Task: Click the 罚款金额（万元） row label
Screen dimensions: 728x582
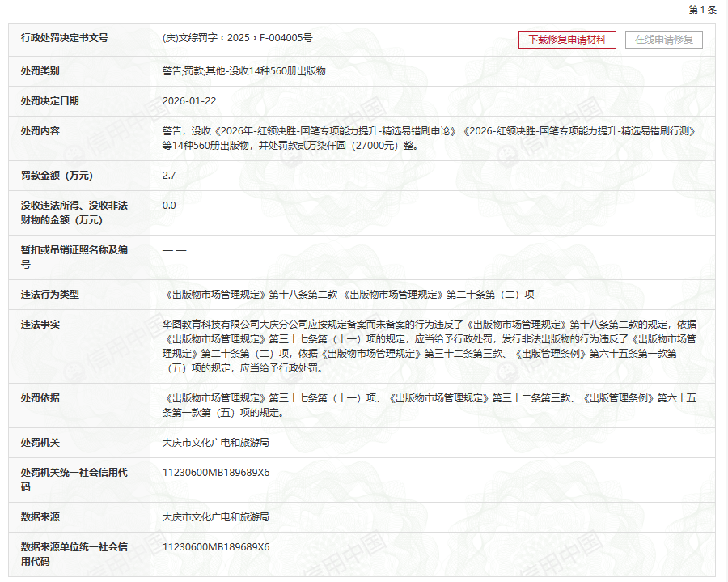Action: [x=57, y=176]
